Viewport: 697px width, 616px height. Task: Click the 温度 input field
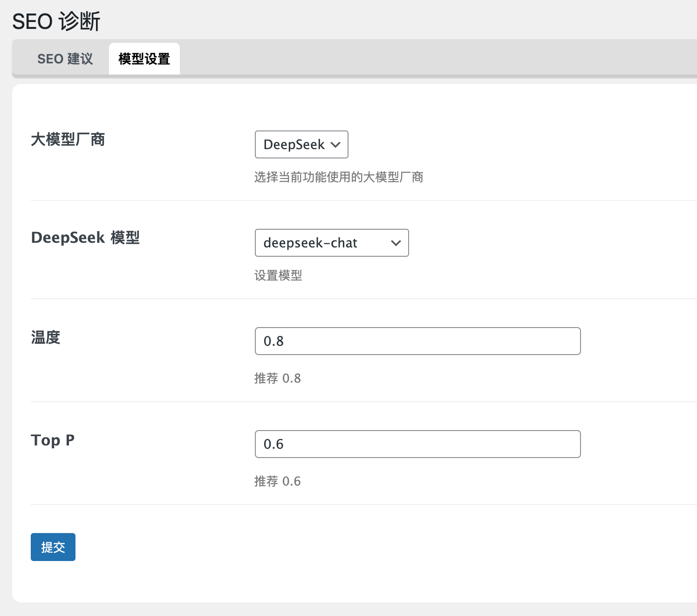tap(418, 341)
